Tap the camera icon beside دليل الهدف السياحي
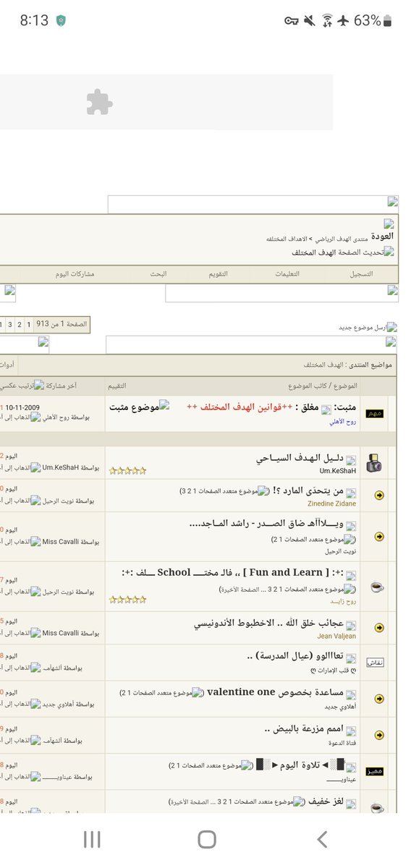Image resolution: width=411 pixels, height=868 pixels. click(x=374, y=464)
